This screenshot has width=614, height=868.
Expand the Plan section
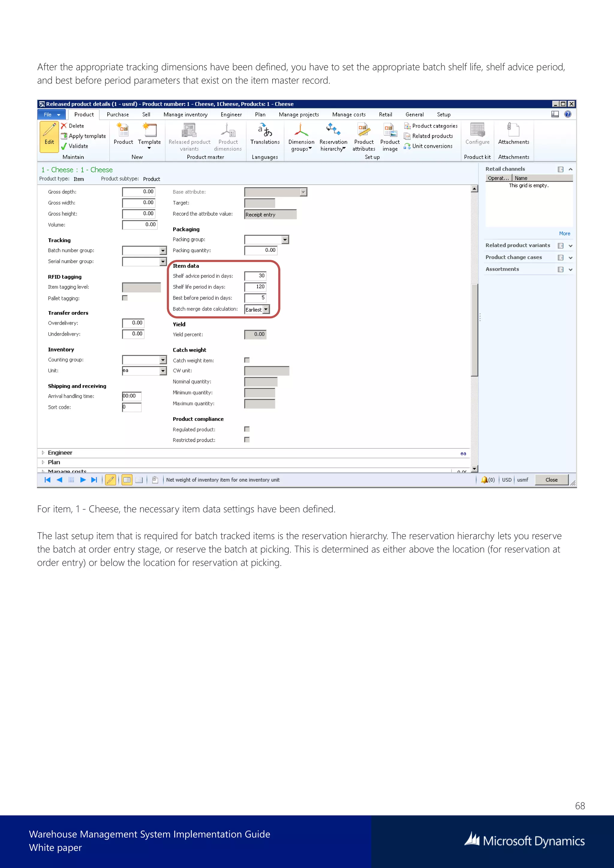[x=43, y=462]
